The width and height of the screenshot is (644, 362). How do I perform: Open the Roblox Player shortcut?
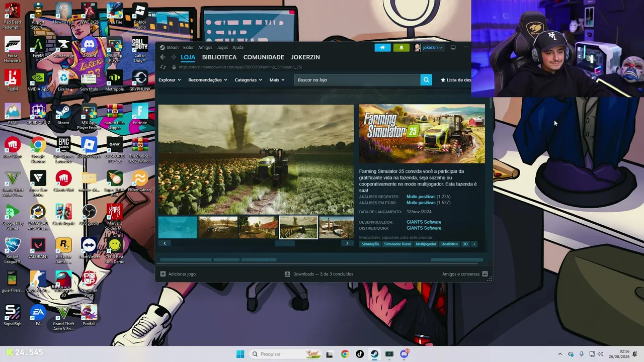pos(89,148)
